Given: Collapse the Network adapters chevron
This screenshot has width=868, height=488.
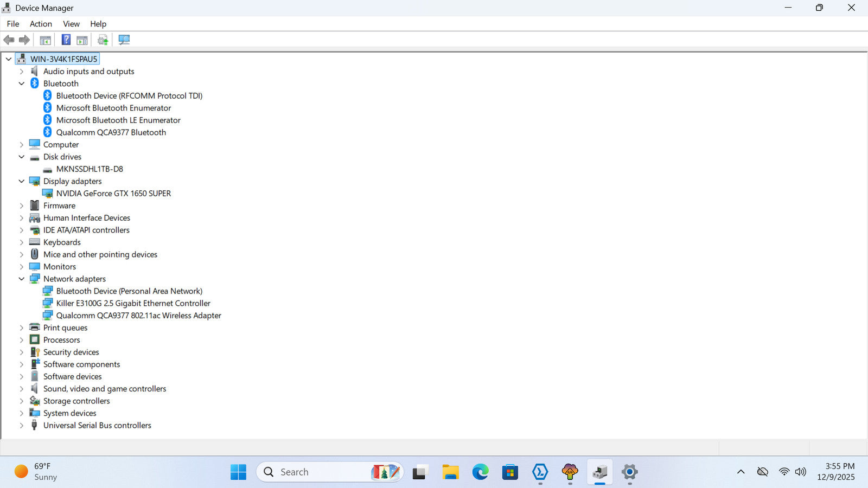Looking at the screenshot, I should tap(22, 279).
